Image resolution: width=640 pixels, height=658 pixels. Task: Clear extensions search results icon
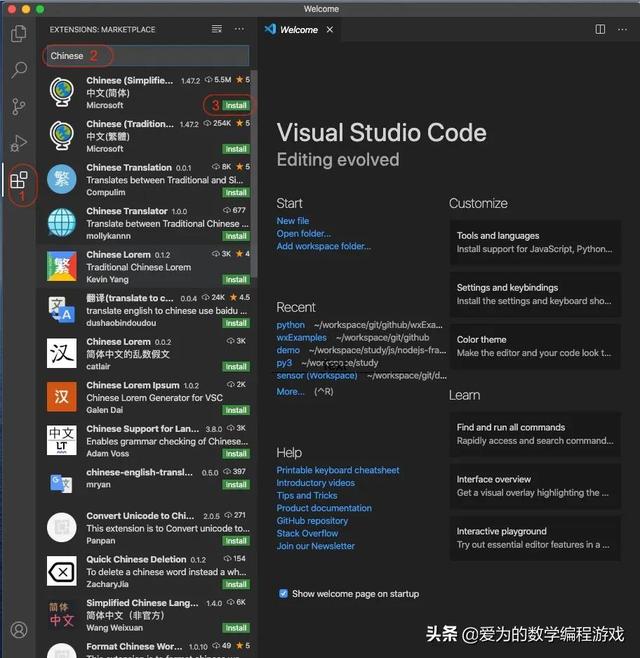click(217, 29)
